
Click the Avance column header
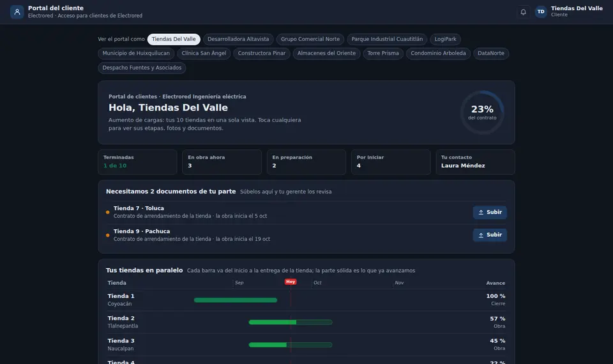496,283
